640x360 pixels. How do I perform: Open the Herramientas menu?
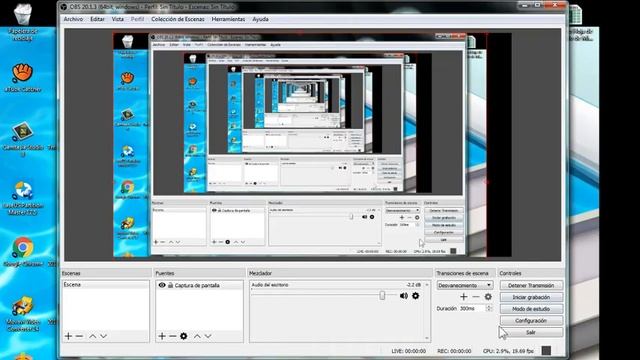(x=228, y=19)
